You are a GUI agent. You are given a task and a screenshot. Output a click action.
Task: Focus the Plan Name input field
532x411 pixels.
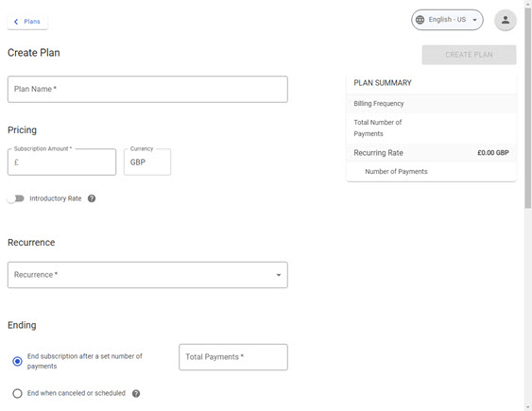click(x=147, y=89)
